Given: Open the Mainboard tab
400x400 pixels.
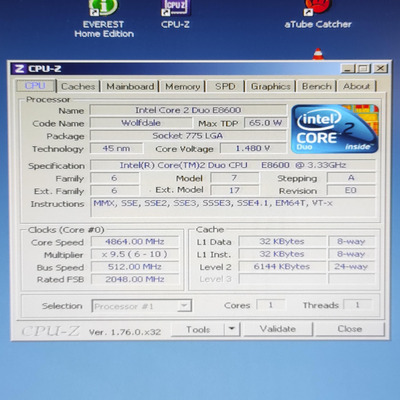Looking at the screenshot, I should 130,86.
